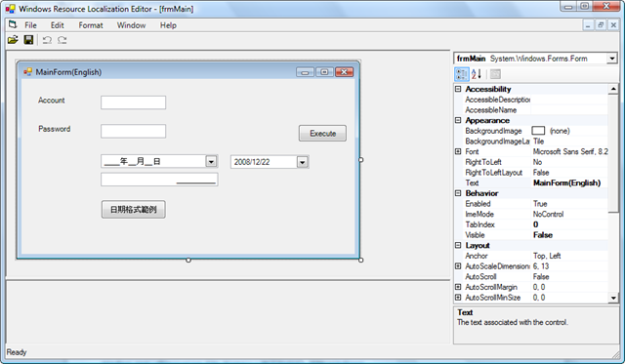Select the Anchor property value Top, Left
Image resolution: width=625 pixels, height=364 pixels.
(x=547, y=256)
